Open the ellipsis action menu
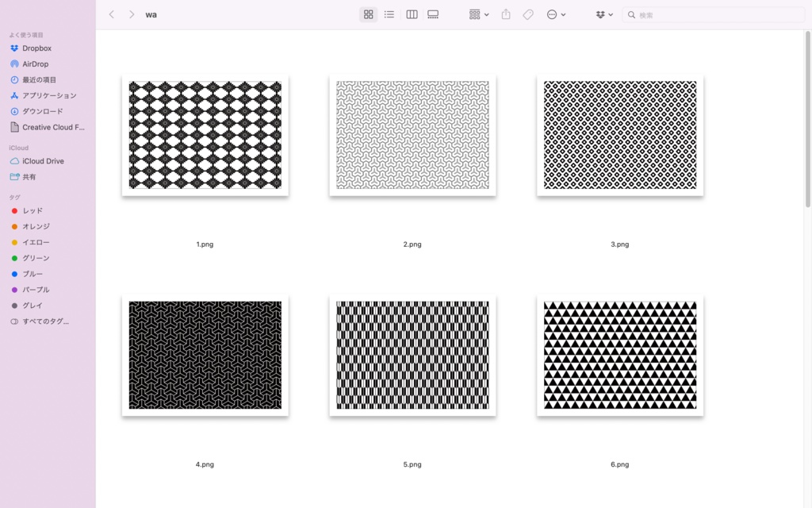This screenshot has width=812, height=508. point(556,14)
